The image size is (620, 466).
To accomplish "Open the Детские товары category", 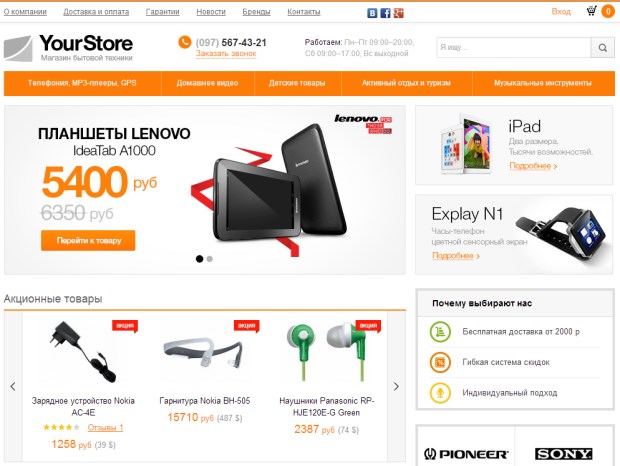I will click(x=297, y=83).
